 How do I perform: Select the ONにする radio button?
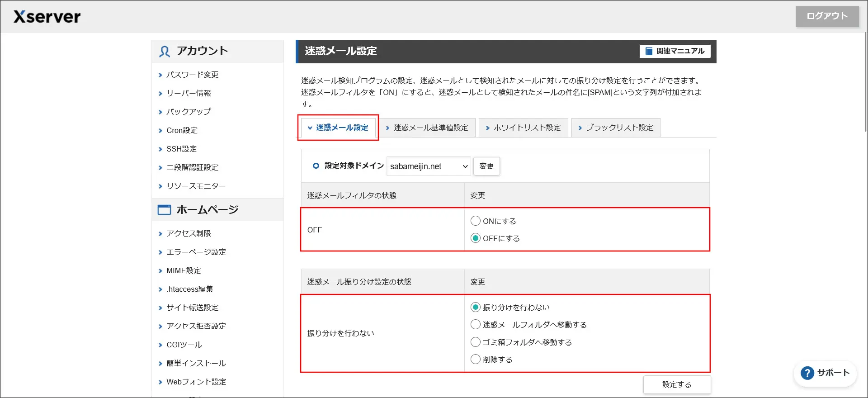475,221
